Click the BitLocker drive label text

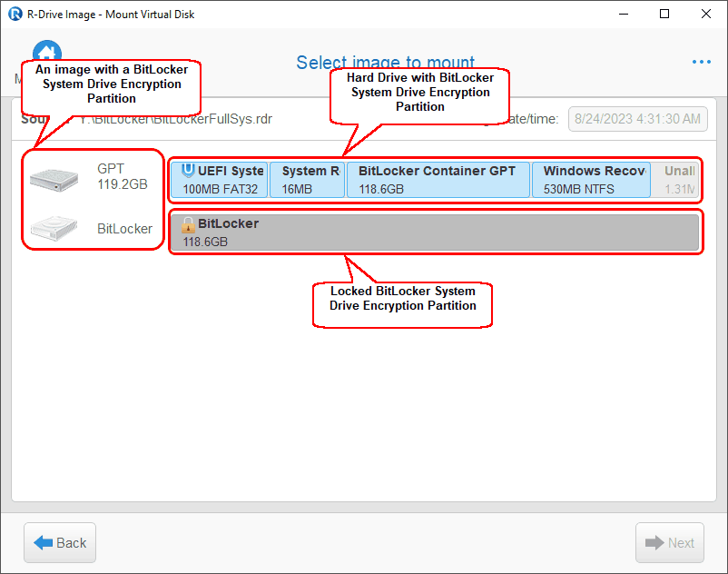coord(124,229)
